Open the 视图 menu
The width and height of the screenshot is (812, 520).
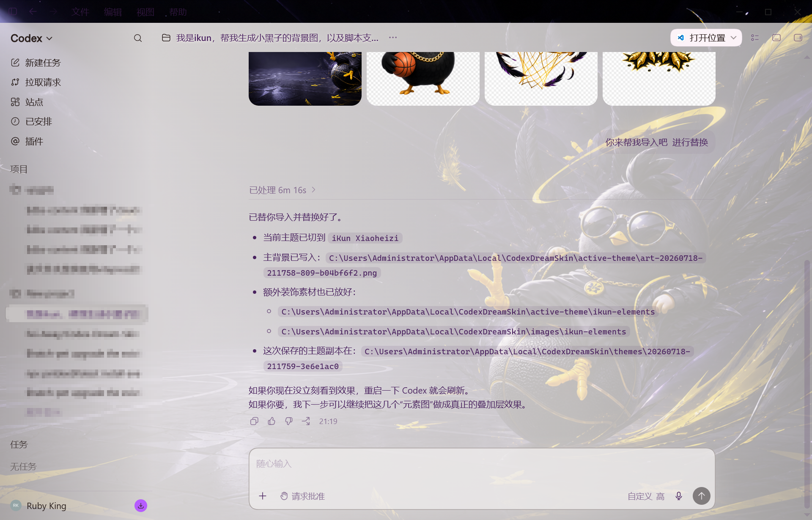coord(145,12)
